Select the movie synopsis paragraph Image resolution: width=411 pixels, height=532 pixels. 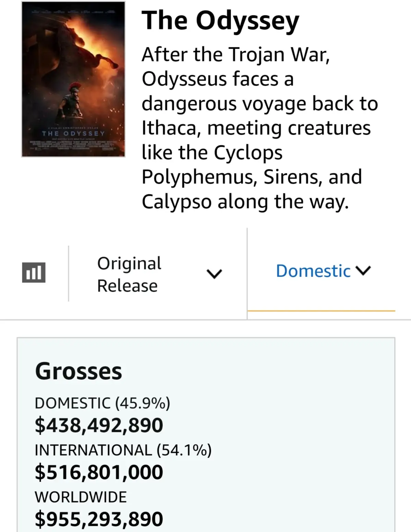point(259,128)
